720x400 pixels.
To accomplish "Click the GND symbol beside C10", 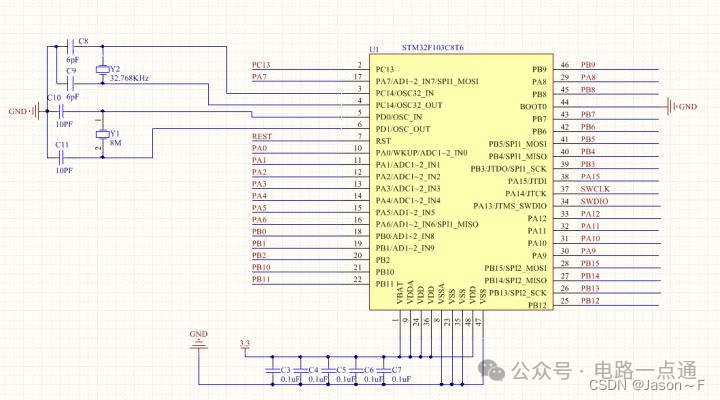I will coord(36,111).
